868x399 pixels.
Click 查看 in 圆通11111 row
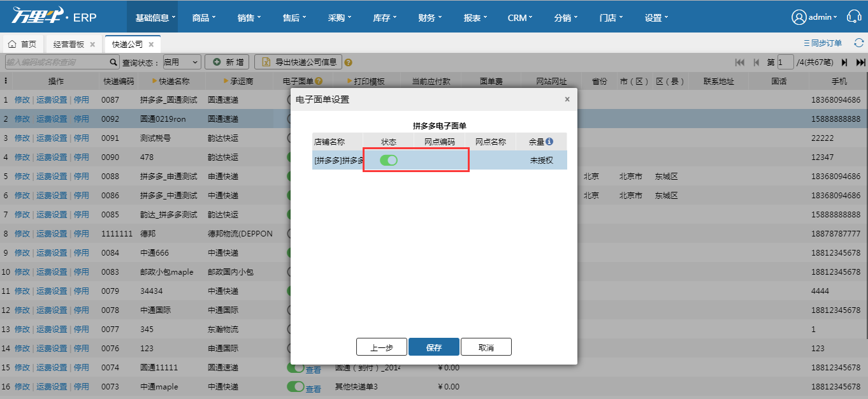click(x=314, y=370)
